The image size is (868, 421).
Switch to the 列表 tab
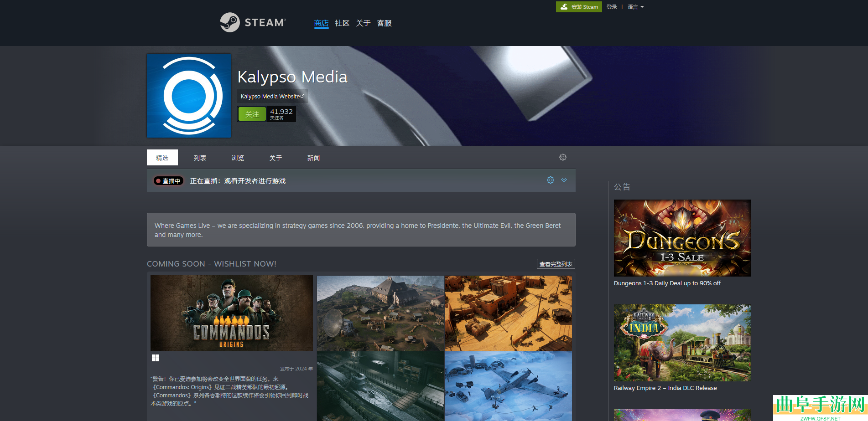[x=200, y=158]
